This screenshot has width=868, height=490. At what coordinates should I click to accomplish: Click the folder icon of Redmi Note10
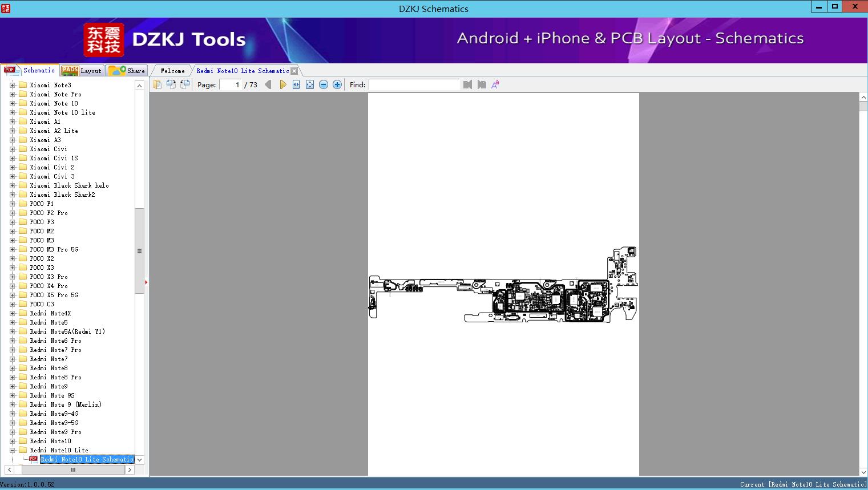point(23,441)
